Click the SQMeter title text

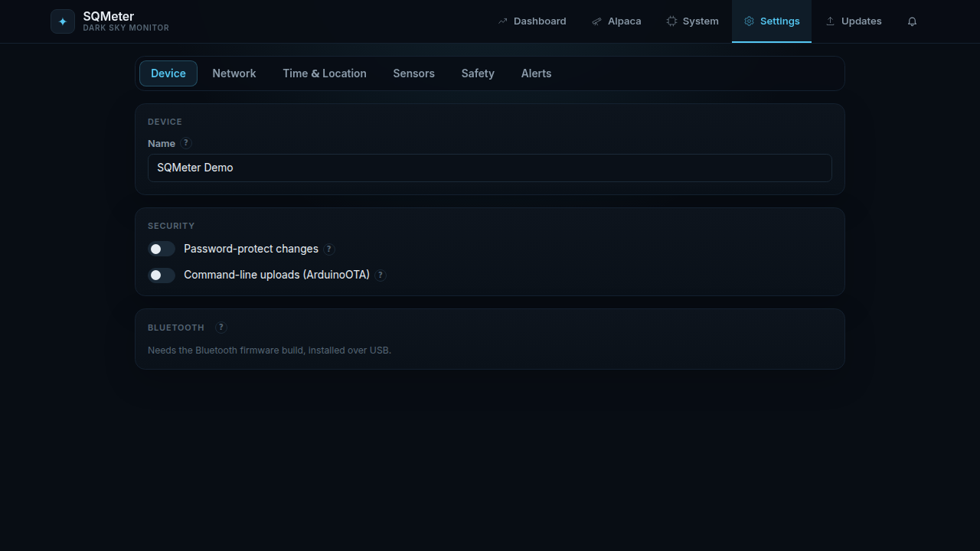click(x=109, y=16)
